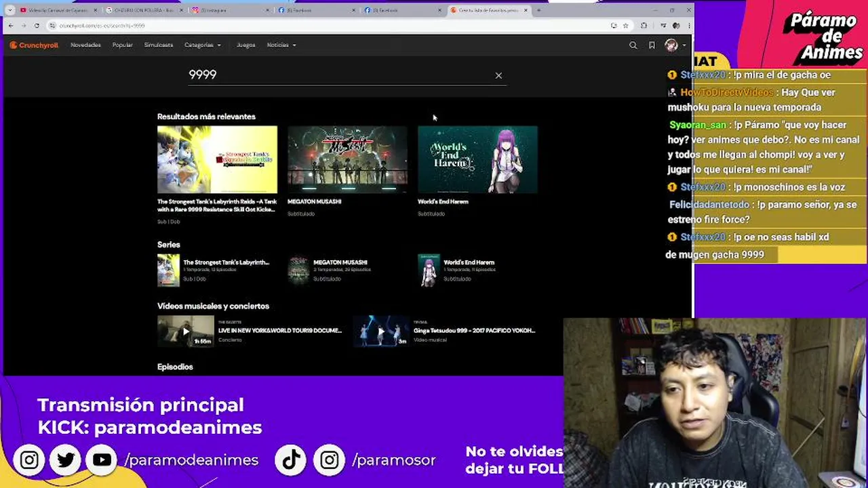Screen dimensions: 868x488
Task: Click the browser address bar URL
Action: 102,26
